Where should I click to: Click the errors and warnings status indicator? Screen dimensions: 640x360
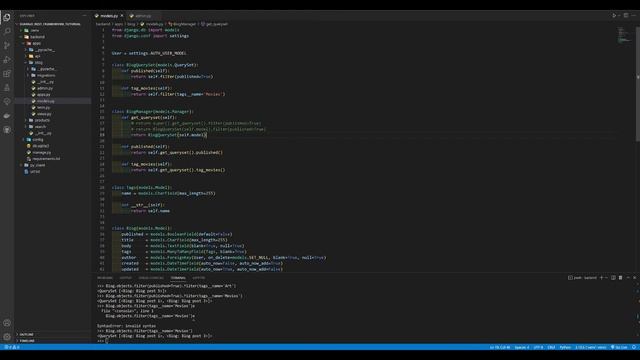pyautogui.click(x=12, y=347)
